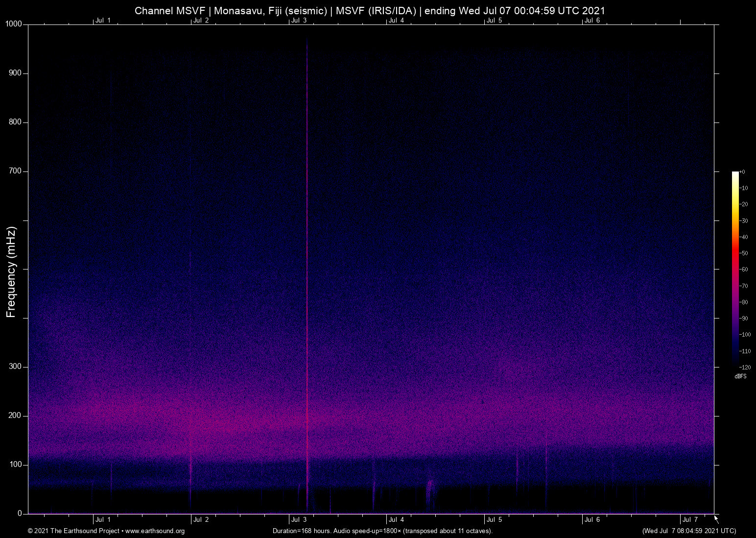Click "Jul 5" on the top time axis

pos(494,20)
